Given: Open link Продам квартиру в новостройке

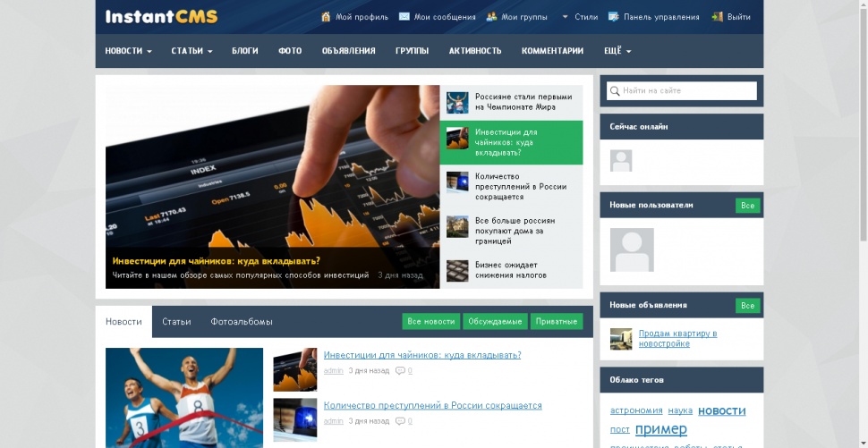Looking at the screenshot, I should tap(677, 338).
